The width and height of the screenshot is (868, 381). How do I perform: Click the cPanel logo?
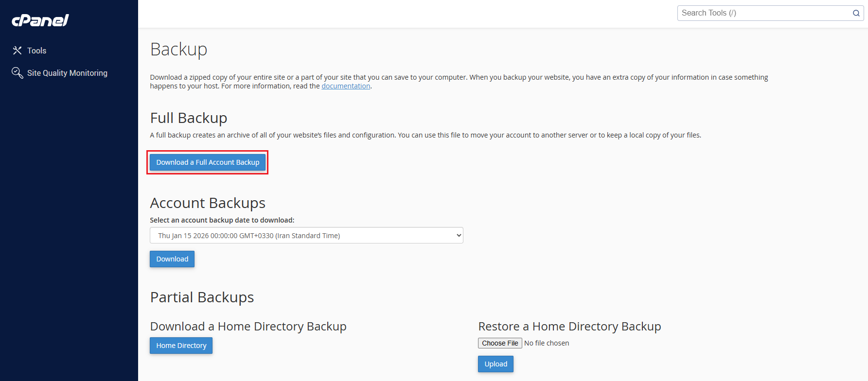click(40, 20)
